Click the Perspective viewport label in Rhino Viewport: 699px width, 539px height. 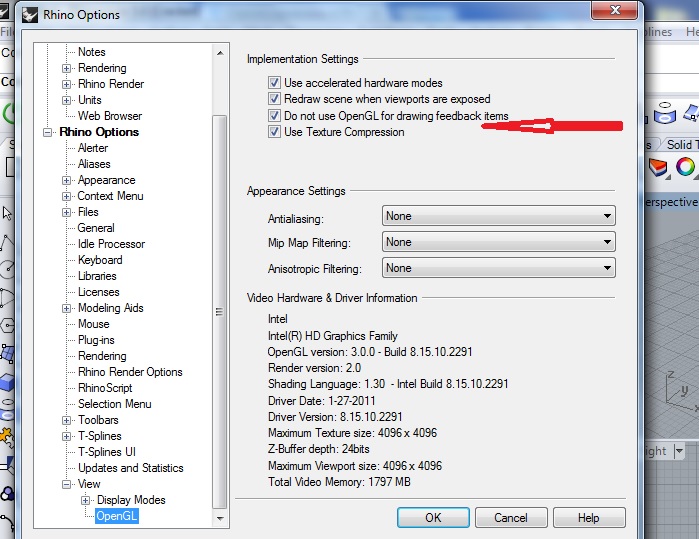pos(671,202)
